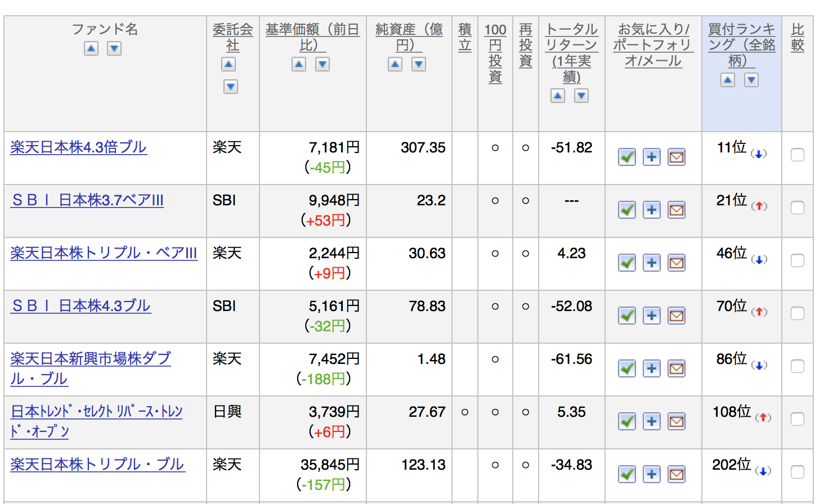Image resolution: width=824 pixels, height=504 pixels.
Task: Click green checkmark icon for 楽天日本株4.3倍ブル
Action: pos(626,157)
